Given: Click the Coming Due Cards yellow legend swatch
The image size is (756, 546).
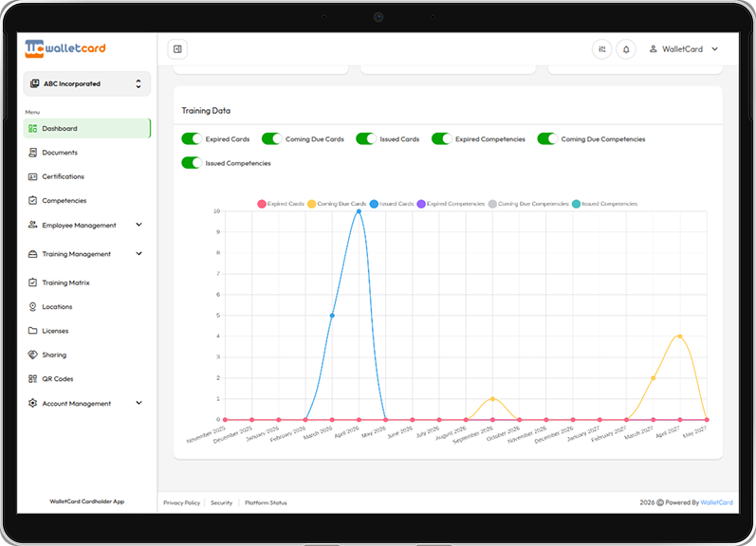Looking at the screenshot, I should [311, 204].
